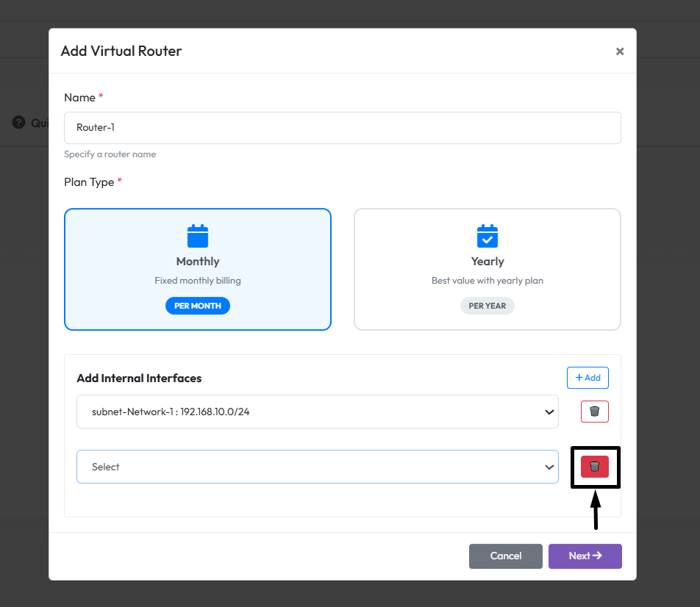Proceed with the Next button
Viewport: 700px width, 607px height.
click(x=585, y=556)
